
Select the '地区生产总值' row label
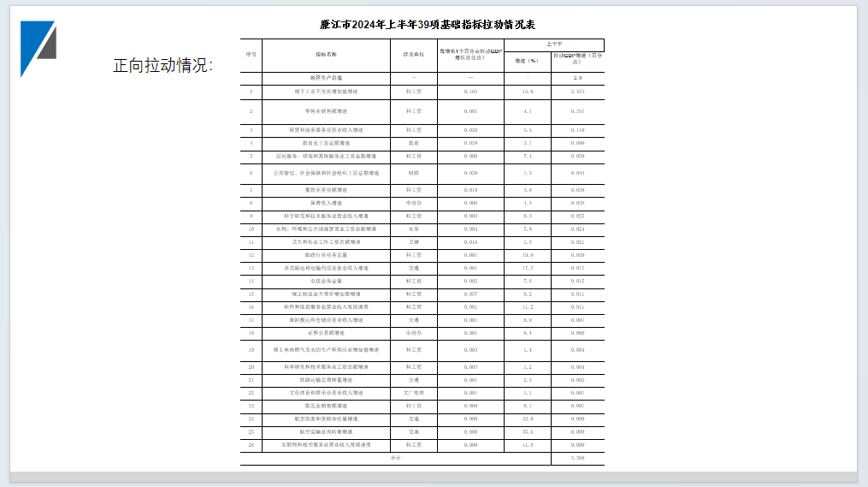coord(326,78)
